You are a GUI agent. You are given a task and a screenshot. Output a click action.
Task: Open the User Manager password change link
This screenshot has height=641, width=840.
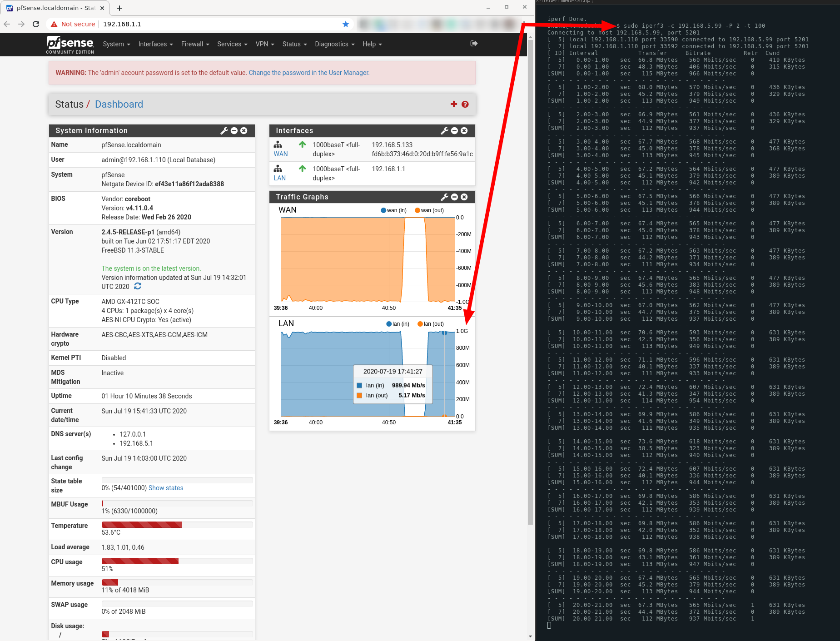[308, 72]
